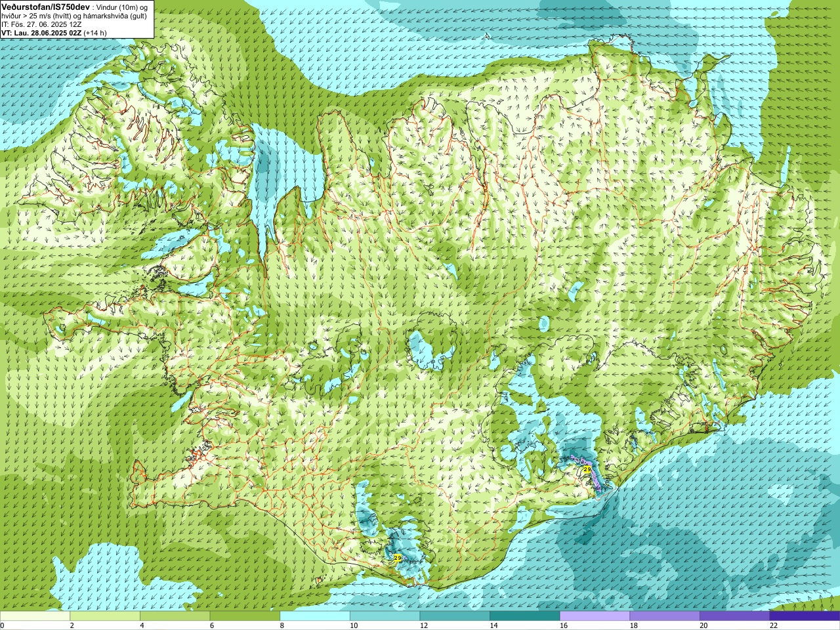Pick the light teal 10–12 m/s swatch
The width and height of the screenshot is (840, 630).
(385, 616)
